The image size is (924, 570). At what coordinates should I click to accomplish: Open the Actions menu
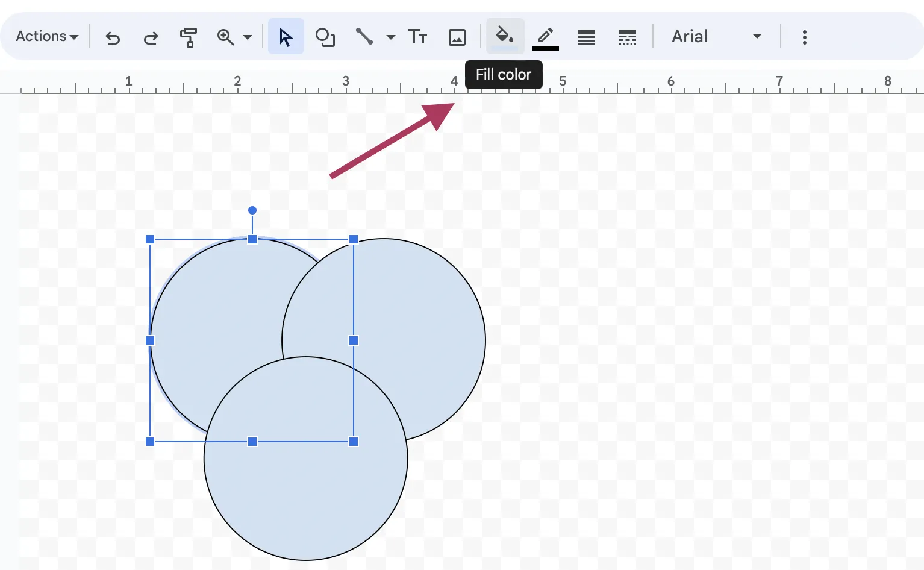tap(47, 36)
